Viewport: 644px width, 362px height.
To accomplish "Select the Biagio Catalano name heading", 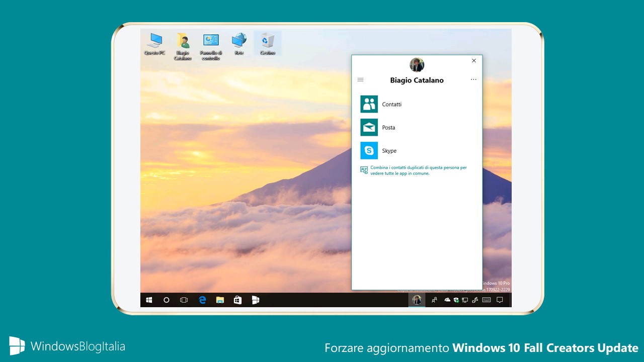I will (x=417, y=80).
